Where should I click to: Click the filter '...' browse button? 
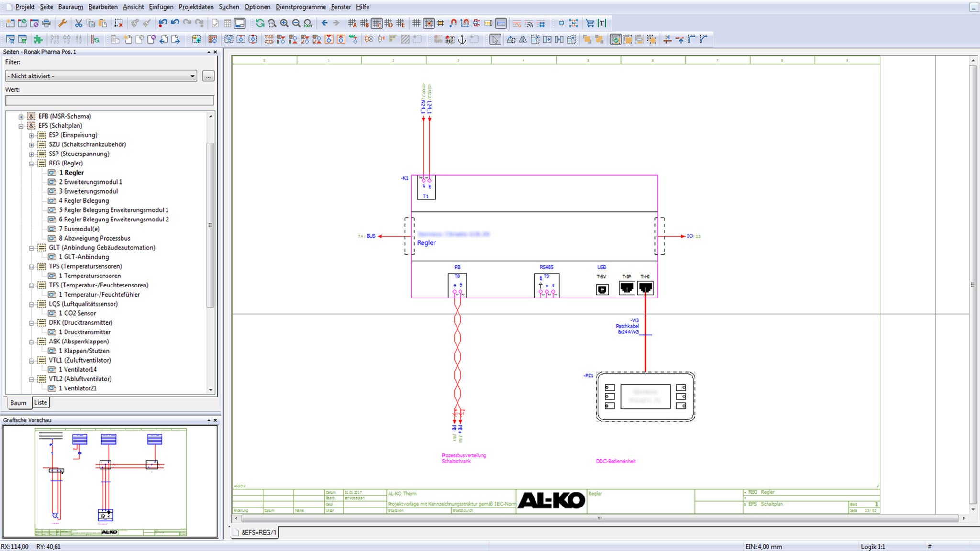click(208, 76)
